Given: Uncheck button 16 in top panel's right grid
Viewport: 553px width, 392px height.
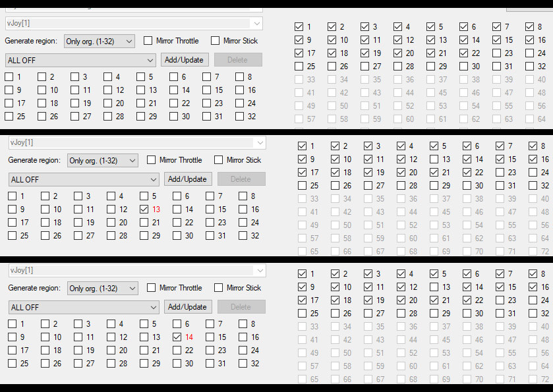Looking at the screenshot, I should tap(529, 40).
